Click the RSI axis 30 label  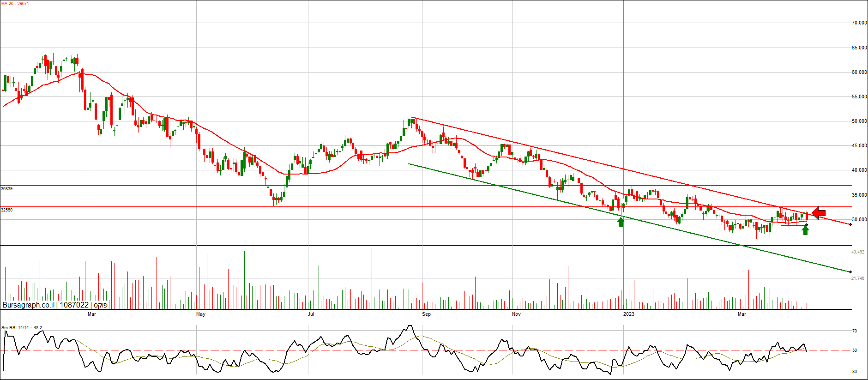pyautogui.click(x=855, y=371)
